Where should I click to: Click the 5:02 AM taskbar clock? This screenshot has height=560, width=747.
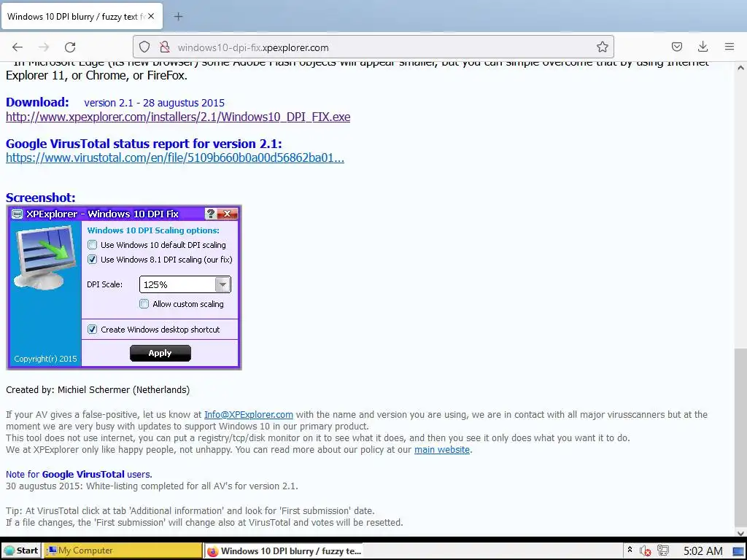coord(703,551)
